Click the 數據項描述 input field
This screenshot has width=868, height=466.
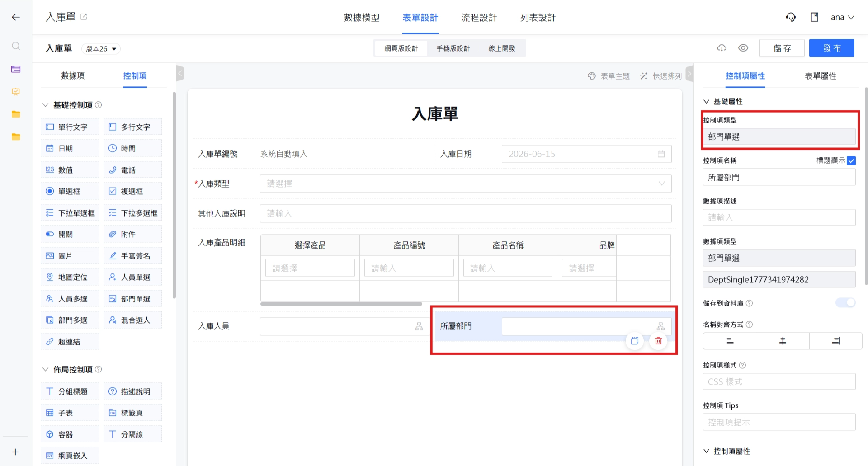coord(779,217)
